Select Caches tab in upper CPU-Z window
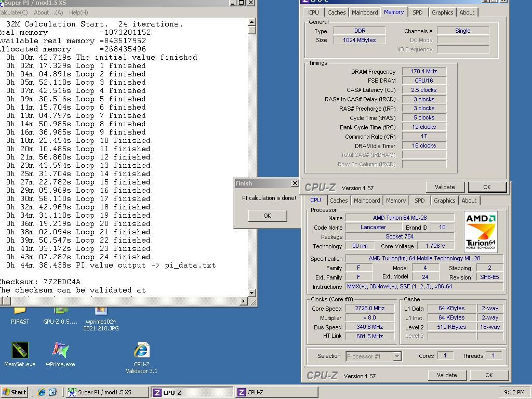Screen dimensions: 532x399 [x=336, y=12]
